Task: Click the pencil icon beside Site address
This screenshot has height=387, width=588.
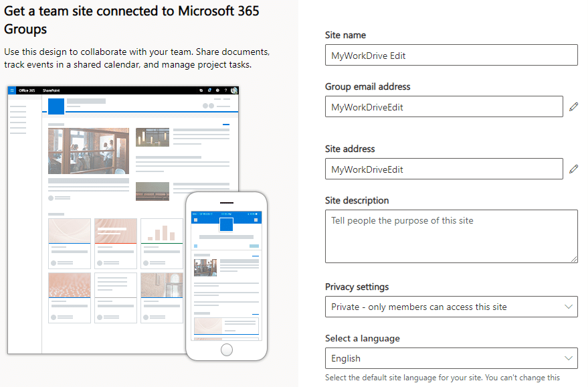Action: [x=573, y=169]
